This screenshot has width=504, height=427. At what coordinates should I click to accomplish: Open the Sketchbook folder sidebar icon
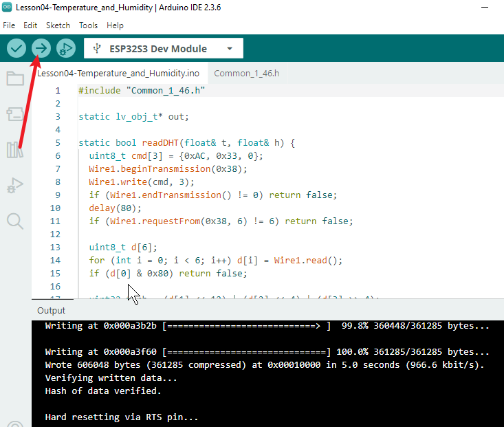pyautogui.click(x=15, y=78)
